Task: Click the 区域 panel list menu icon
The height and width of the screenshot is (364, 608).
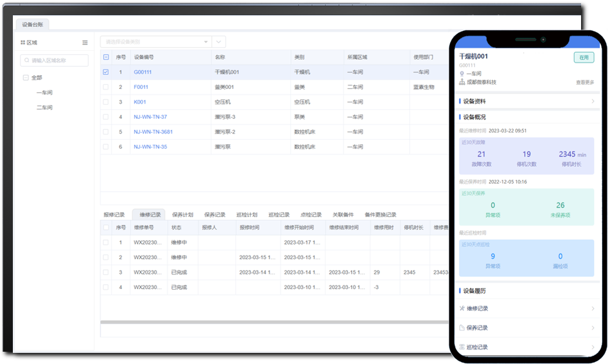Action: click(85, 43)
